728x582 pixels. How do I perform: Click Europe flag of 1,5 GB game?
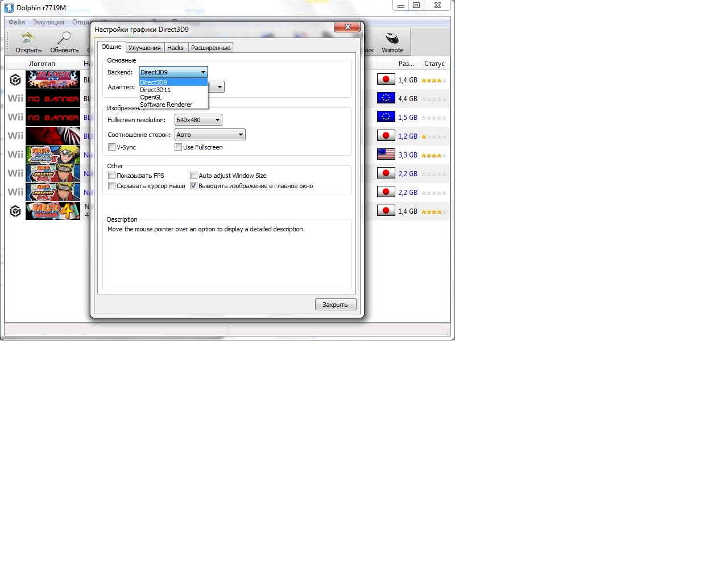coord(386,117)
